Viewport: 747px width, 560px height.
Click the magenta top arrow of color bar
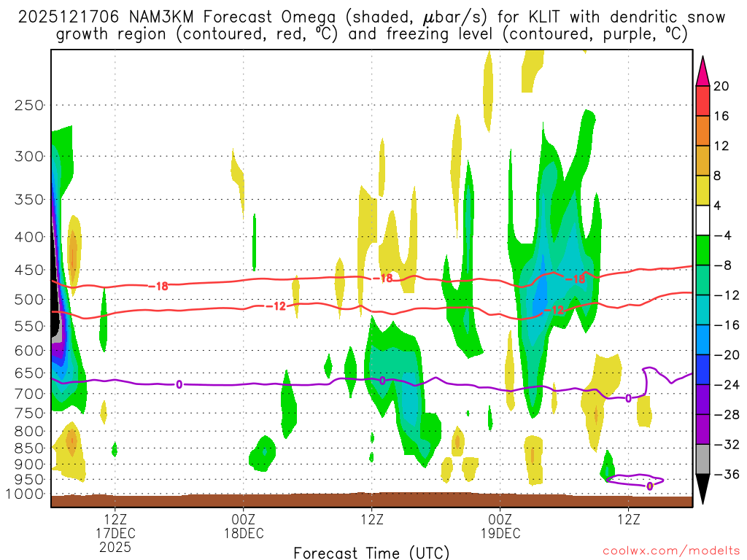coord(703,71)
